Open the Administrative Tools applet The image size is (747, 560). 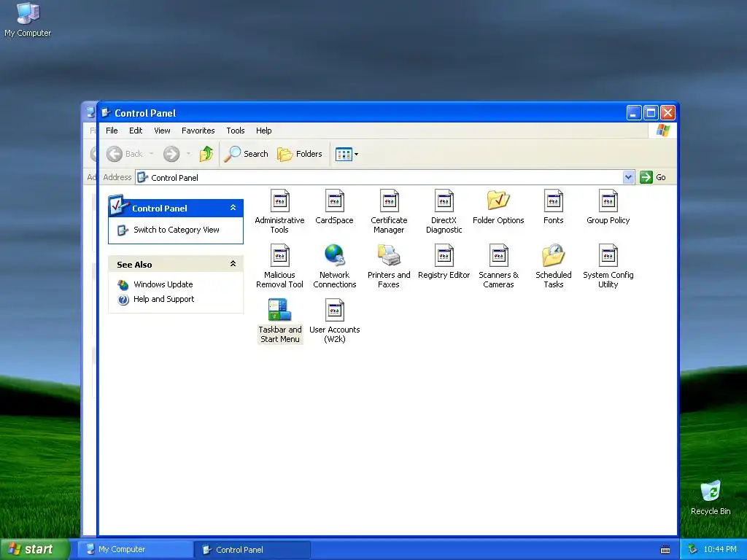(279, 212)
